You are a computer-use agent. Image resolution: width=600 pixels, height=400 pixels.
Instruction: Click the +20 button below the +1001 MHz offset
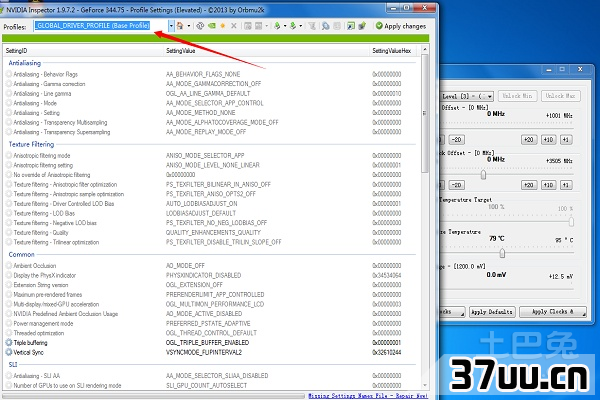point(529,140)
